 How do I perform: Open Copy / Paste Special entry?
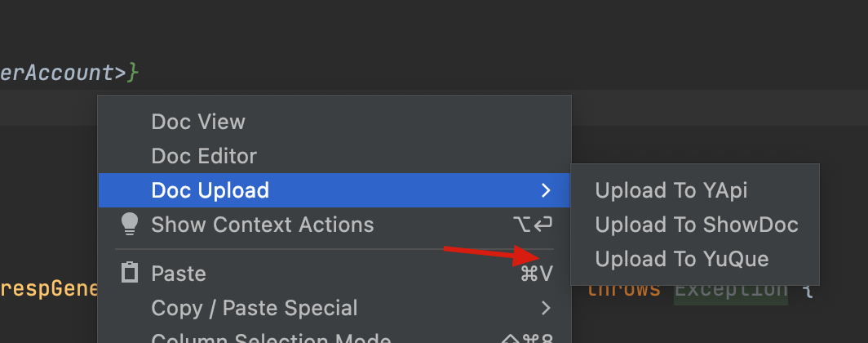coord(334,308)
